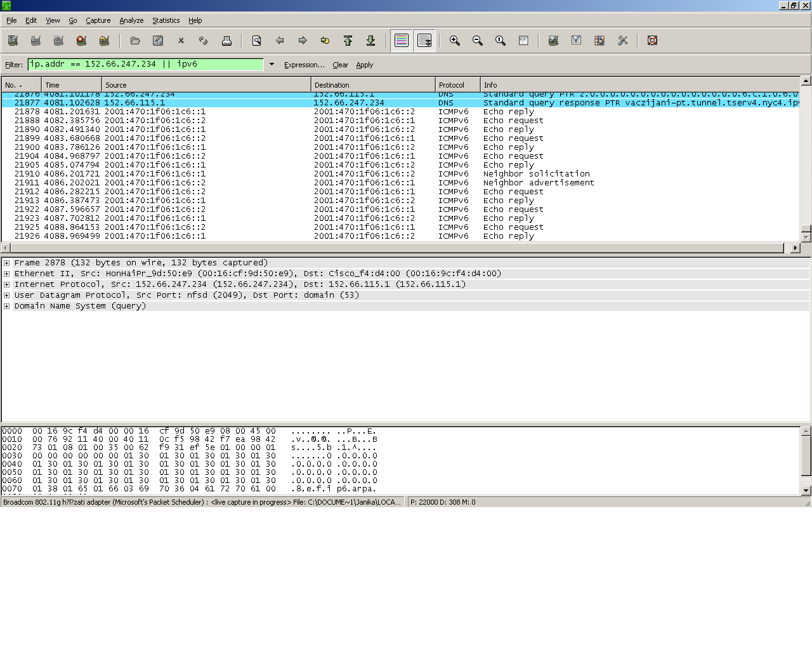Select packet 21910 Neighbor solicitation row
The image size is (812, 650).
[254, 173]
